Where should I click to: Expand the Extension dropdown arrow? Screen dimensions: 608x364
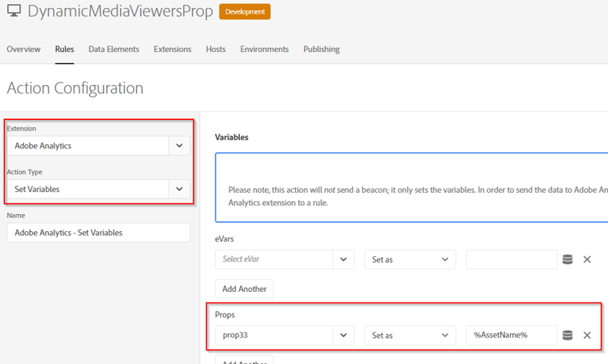(x=179, y=146)
